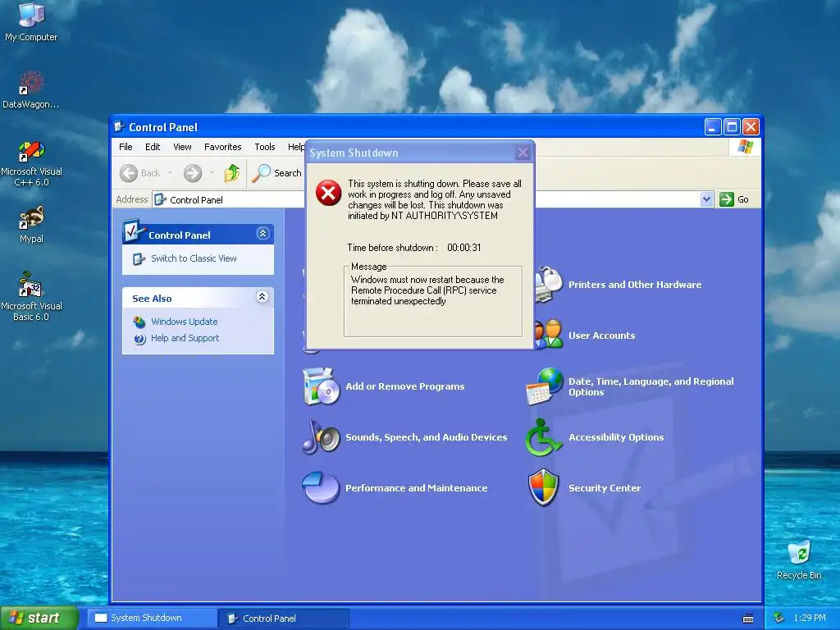The width and height of the screenshot is (840, 630).
Task: Open the View menu
Action: pyautogui.click(x=182, y=147)
